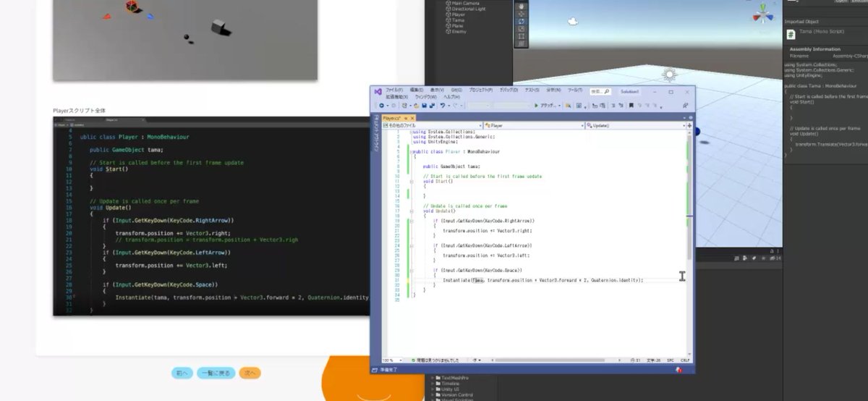The width and height of the screenshot is (868, 401).
Task: Click the Tama Mono Script icon in Inspector
Action: click(791, 34)
